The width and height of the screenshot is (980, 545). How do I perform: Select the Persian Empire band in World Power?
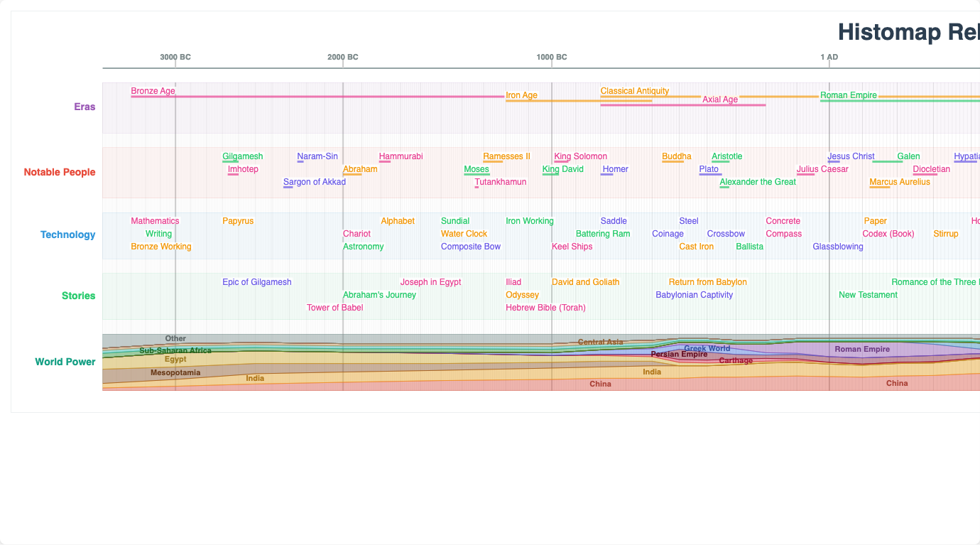pyautogui.click(x=679, y=354)
